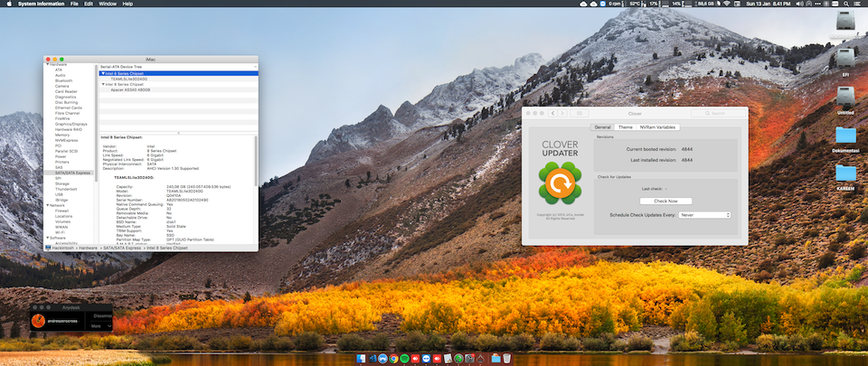Collapse the Hardware section in sidebar
Screen dimensions: 868x366
coord(47,64)
